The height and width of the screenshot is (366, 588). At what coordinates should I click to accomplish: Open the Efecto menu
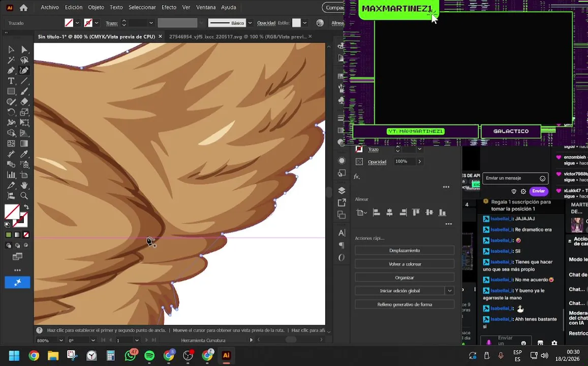(x=169, y=7)
